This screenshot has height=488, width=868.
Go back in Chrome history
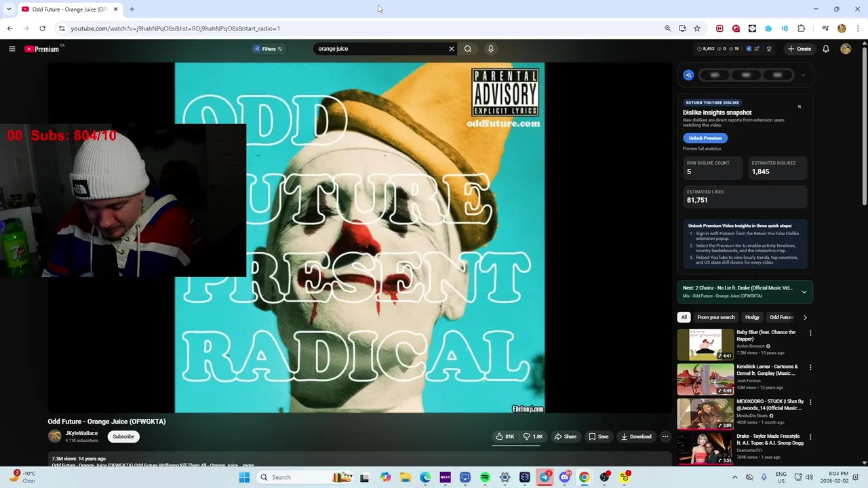9,28
